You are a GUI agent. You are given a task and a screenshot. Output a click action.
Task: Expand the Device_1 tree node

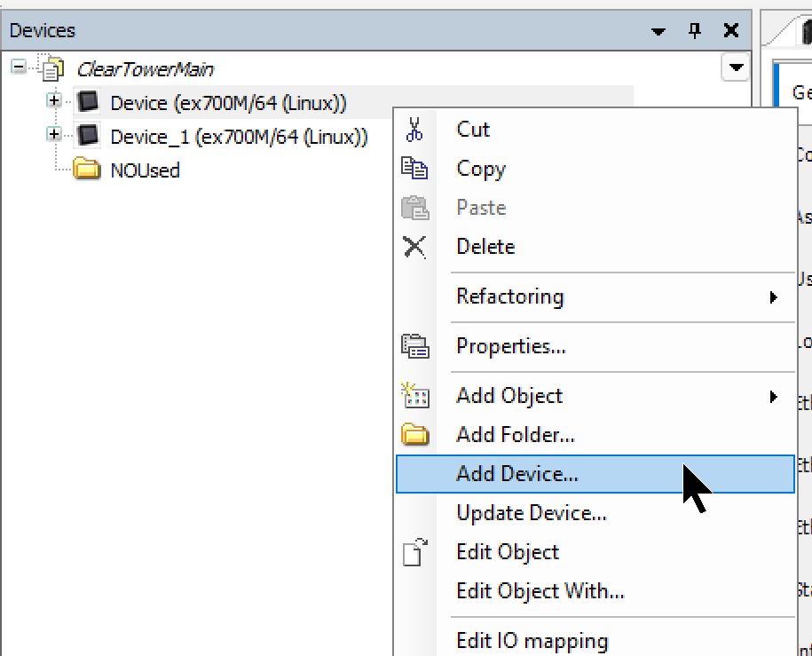pos(54,135)
